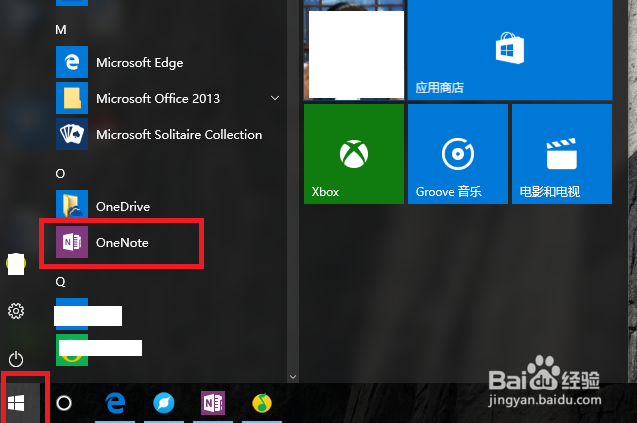Click the Windows Start button
Screen dimensions: 637x423
pos(16,403)
